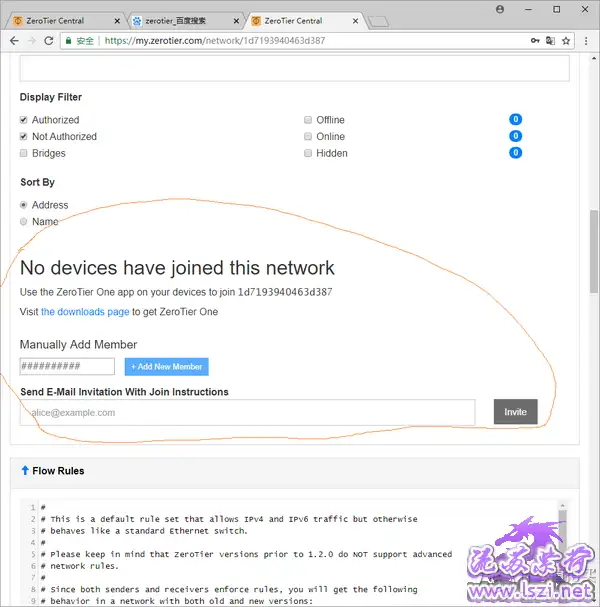Close the first ZeroTier Central tab
The width and height of the screenshot is (600, 607).
[117, 21]
